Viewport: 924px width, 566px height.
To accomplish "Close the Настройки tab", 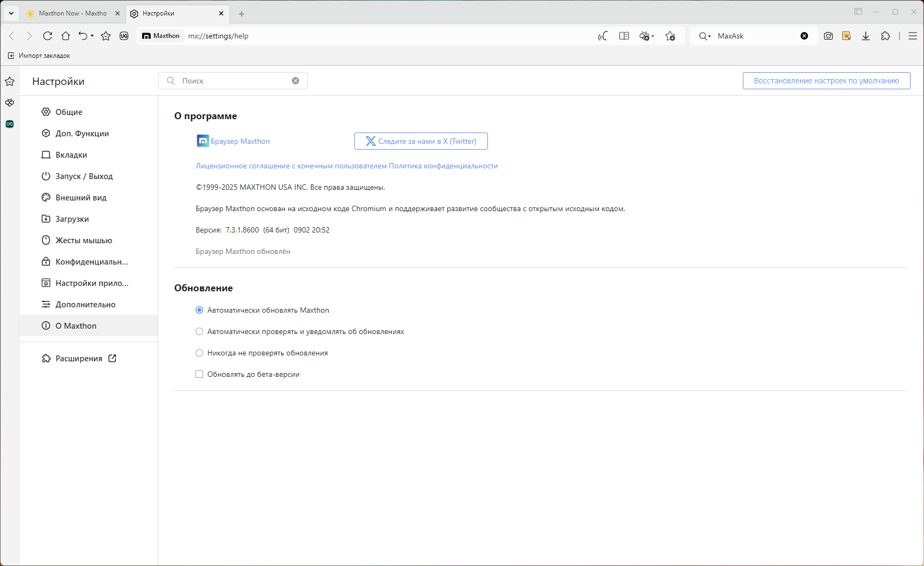I will (x=221, y=13).
